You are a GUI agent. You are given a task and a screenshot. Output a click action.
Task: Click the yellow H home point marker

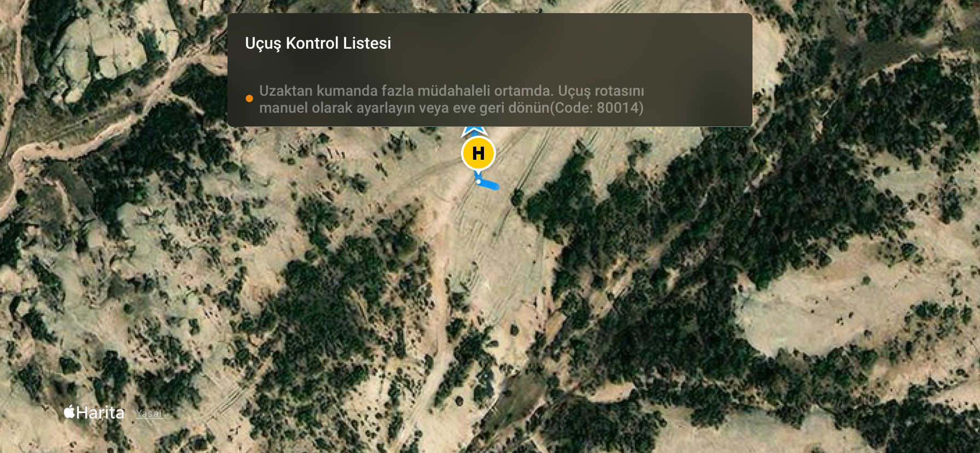[479, 153]
